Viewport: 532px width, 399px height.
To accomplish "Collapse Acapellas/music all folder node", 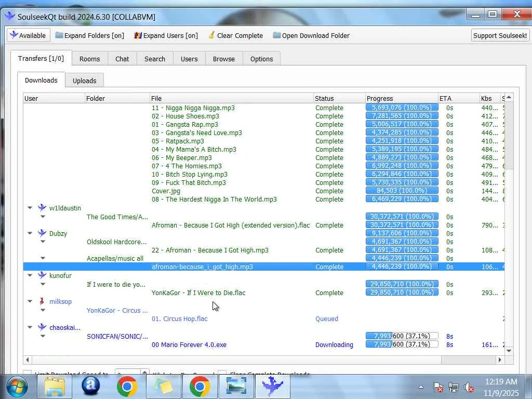I will [x=43, y=258].
